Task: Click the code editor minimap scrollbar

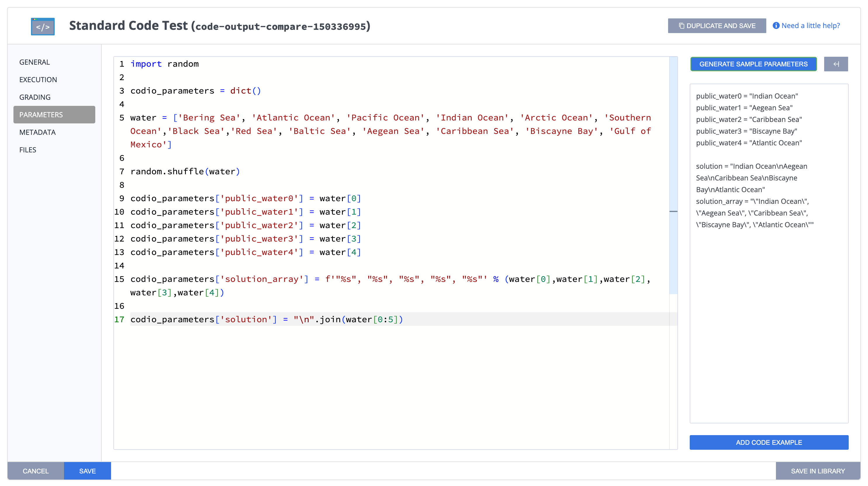Action: coord(673,175)
